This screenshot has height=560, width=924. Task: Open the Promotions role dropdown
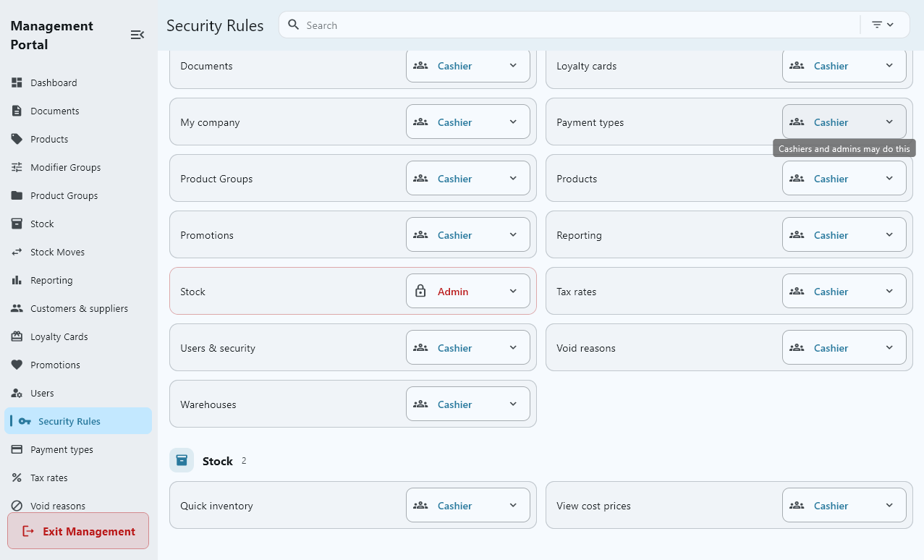468,234
